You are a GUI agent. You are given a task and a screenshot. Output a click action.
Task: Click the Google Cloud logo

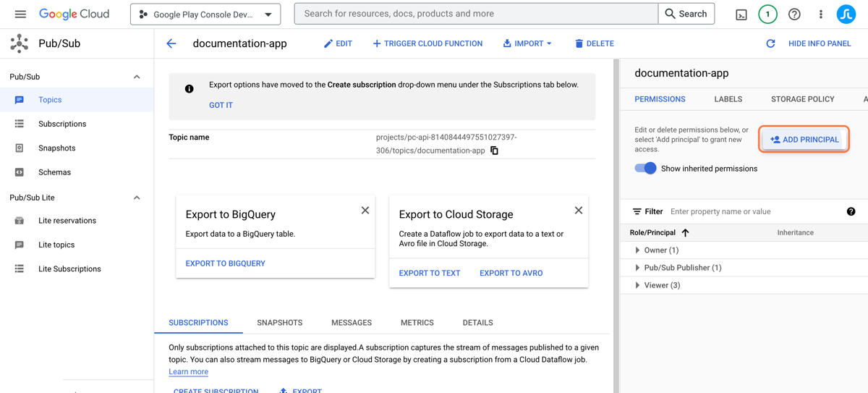[x=75, y=14]
